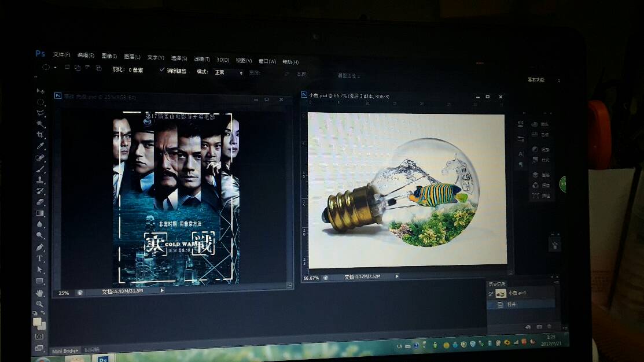The image size is (644, 362).
Task: Select the Horizontal Type tool
Action: pos(40,258)
